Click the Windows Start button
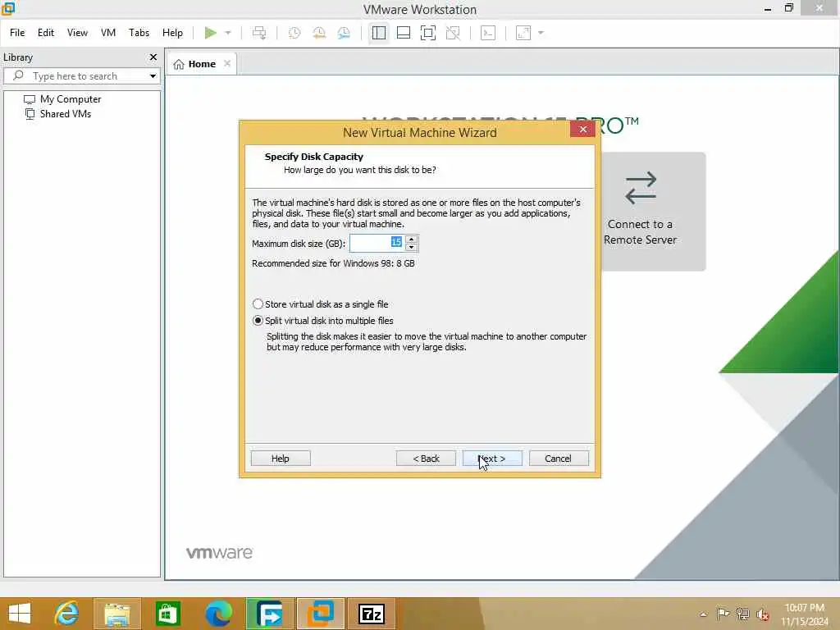The image size is (840, 630). [x=20, y=614]
